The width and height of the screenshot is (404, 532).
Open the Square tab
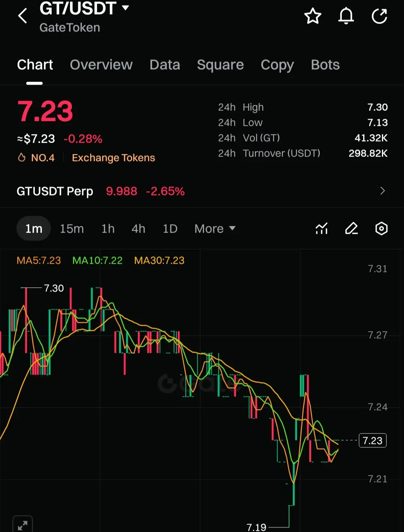pyautogui.click(x=220, y=65)
